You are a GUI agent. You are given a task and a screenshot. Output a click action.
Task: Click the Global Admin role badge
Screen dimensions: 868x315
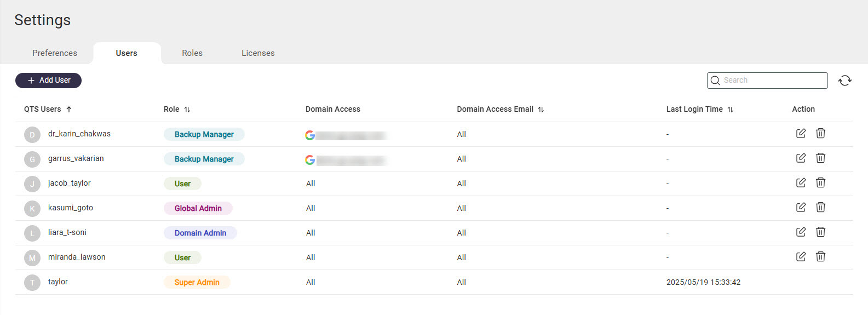click(198, 208)
